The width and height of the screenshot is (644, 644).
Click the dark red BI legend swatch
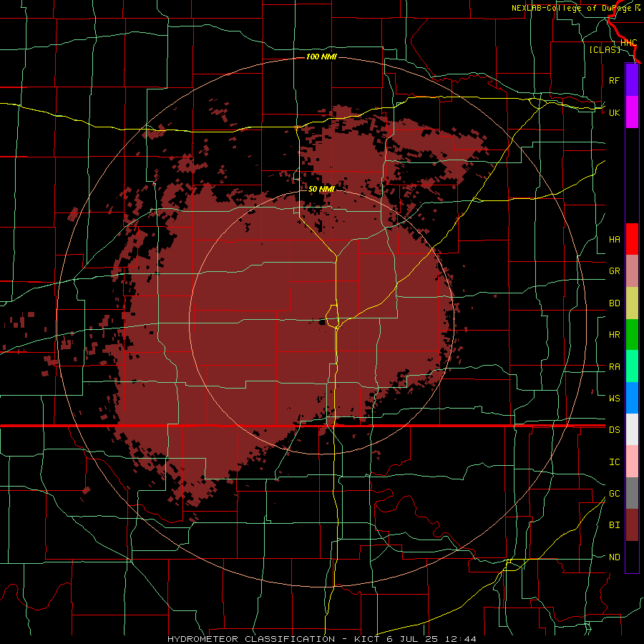click(632, 525)
